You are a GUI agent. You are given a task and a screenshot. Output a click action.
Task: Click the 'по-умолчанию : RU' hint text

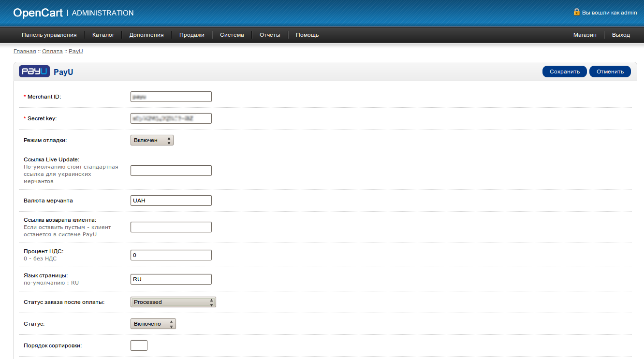tap(51, 283)
